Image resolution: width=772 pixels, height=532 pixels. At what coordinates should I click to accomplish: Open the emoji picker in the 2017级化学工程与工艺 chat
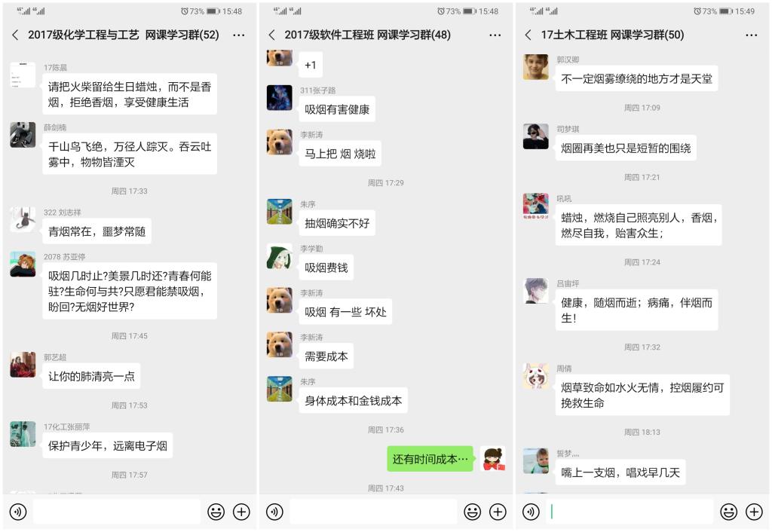pos(216,512)
